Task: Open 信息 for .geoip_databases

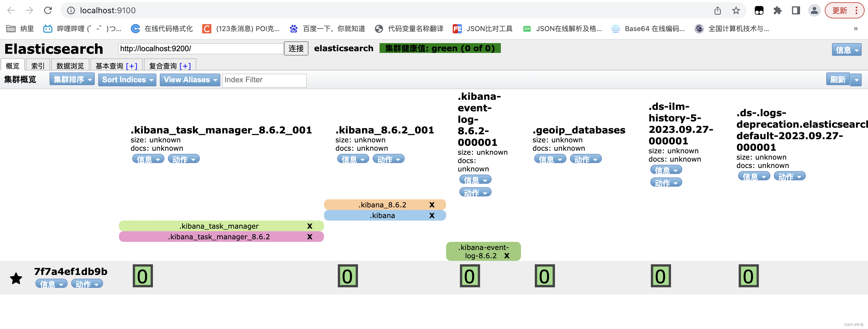Action: [x=550, y=159]
